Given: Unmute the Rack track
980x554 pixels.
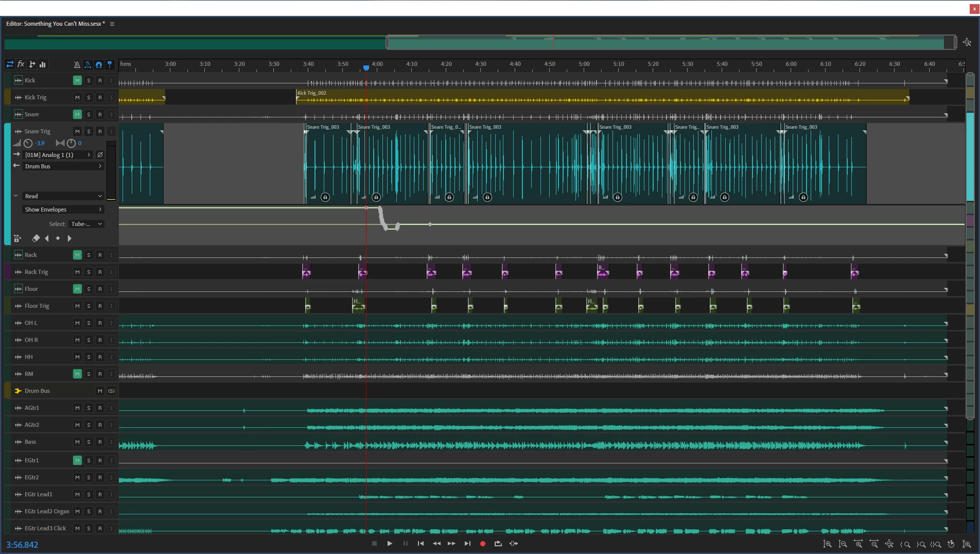Looking at the screenshot, I should tap(77, 255).
